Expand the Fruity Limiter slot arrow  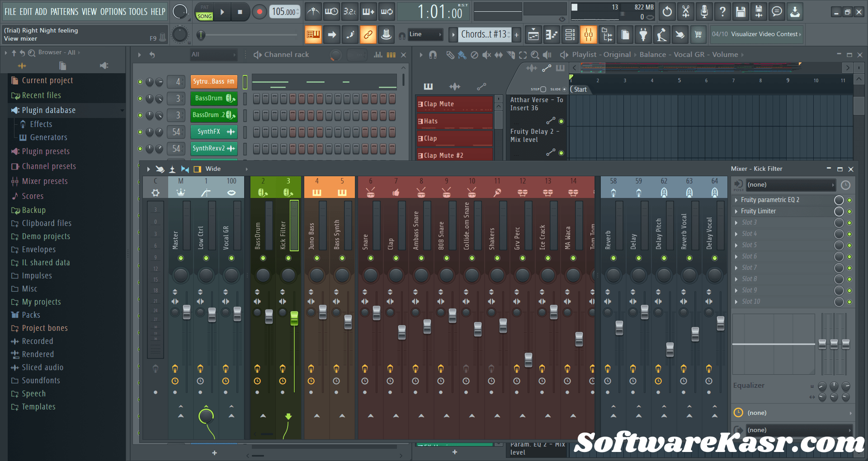click(x=736, y=211)
